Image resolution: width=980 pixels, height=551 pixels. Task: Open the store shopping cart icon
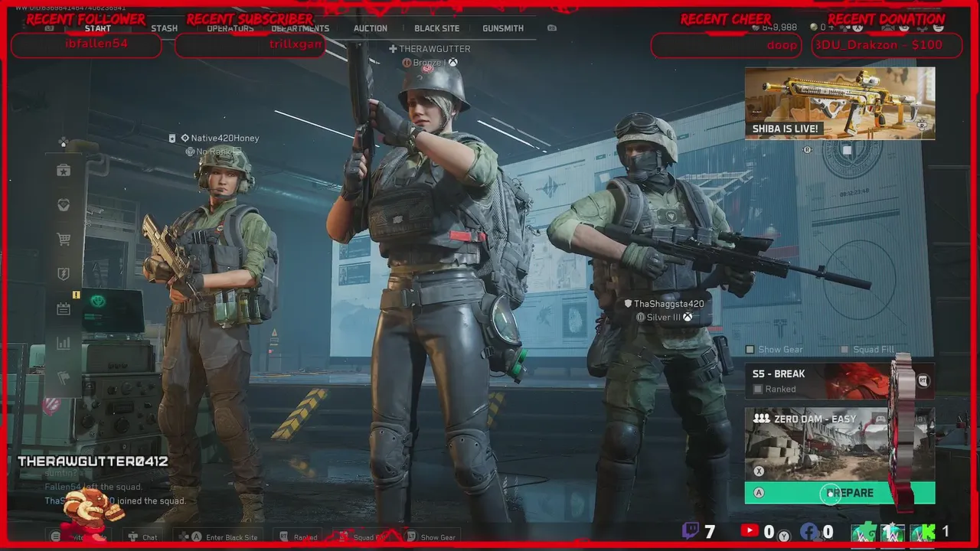pos(64,240)
